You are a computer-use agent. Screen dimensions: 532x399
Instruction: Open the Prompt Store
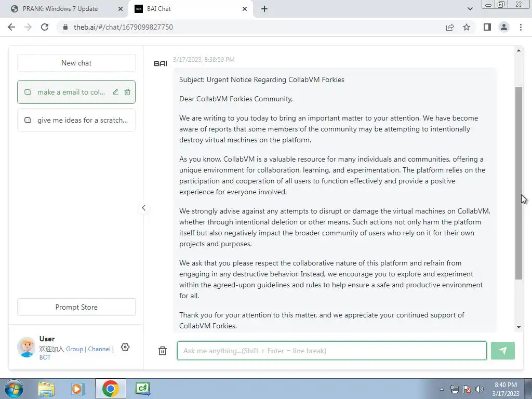point(76,307)
